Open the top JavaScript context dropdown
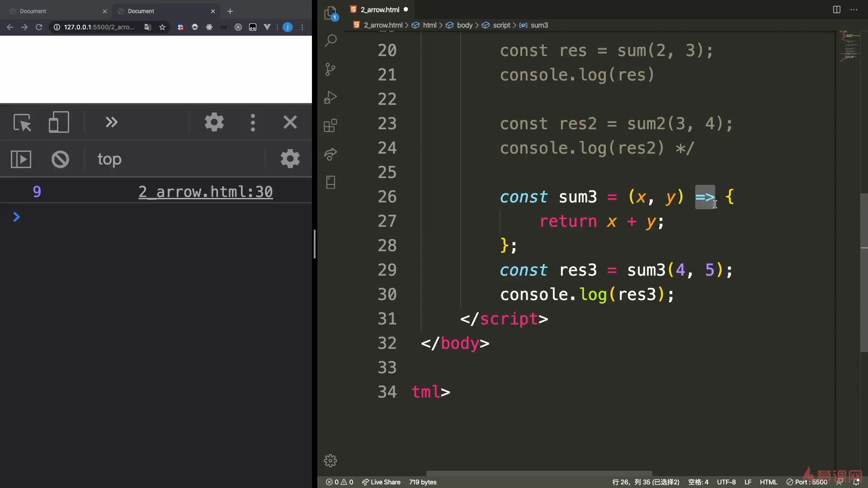This screenshot has height=488, width=868. 109,159
